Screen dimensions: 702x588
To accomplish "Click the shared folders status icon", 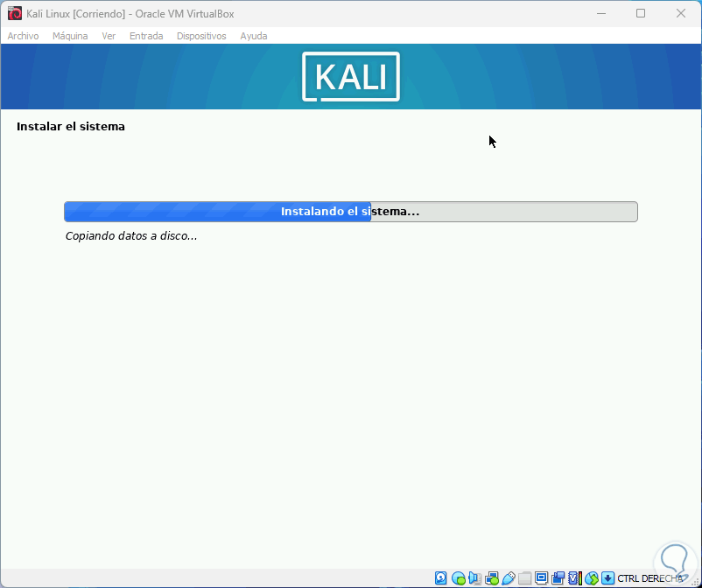I will tap(524, 578).
